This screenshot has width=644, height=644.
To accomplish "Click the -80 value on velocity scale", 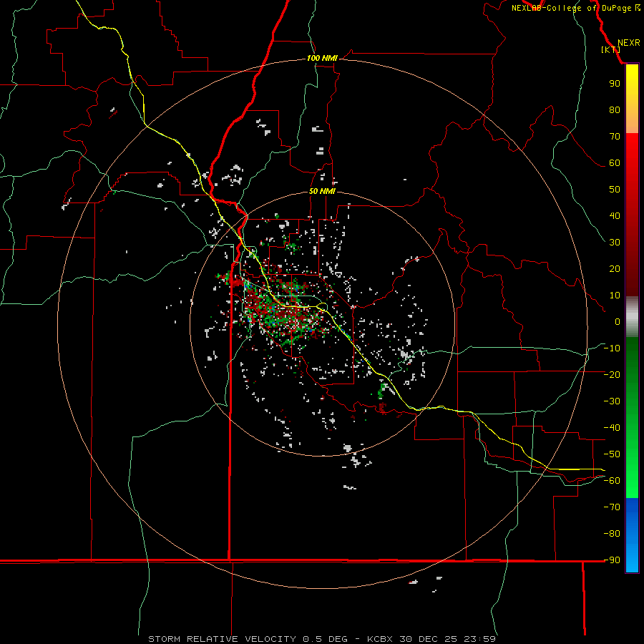I will [612, 534].
